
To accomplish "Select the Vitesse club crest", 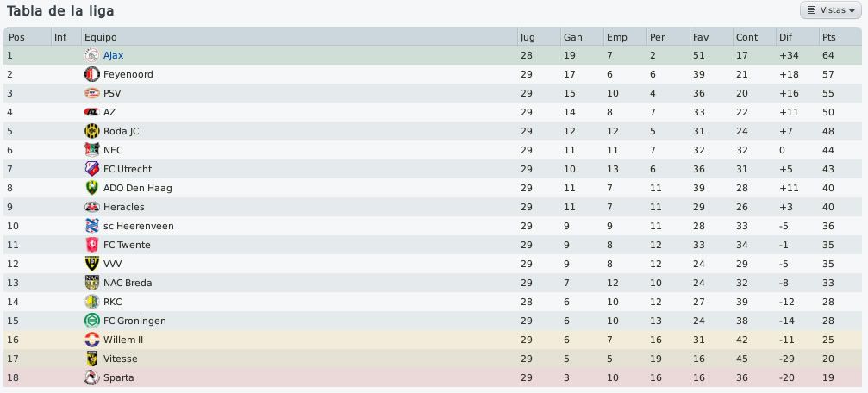I will 92,359.
